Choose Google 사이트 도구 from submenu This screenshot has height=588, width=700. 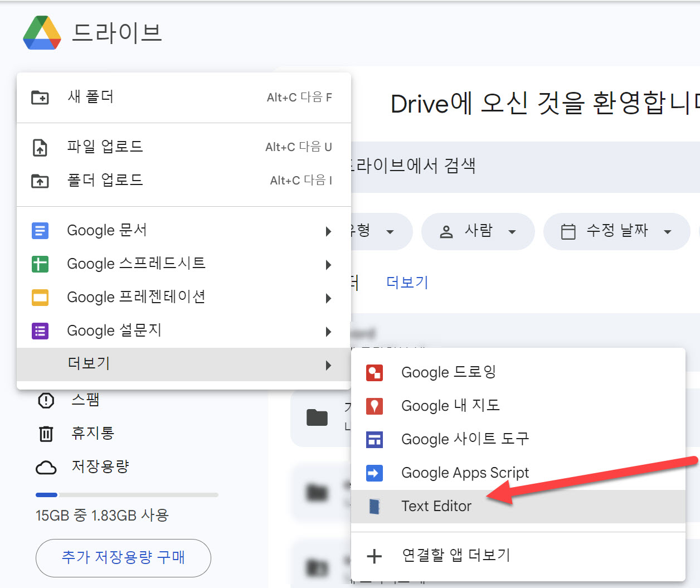(518, 440)
